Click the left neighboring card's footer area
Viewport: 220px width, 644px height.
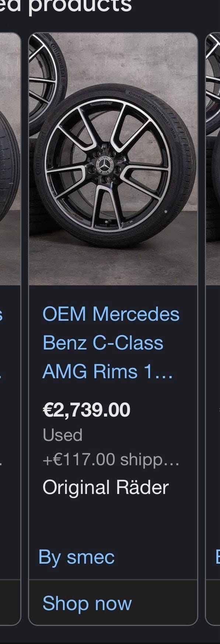[x=10, y=602]
